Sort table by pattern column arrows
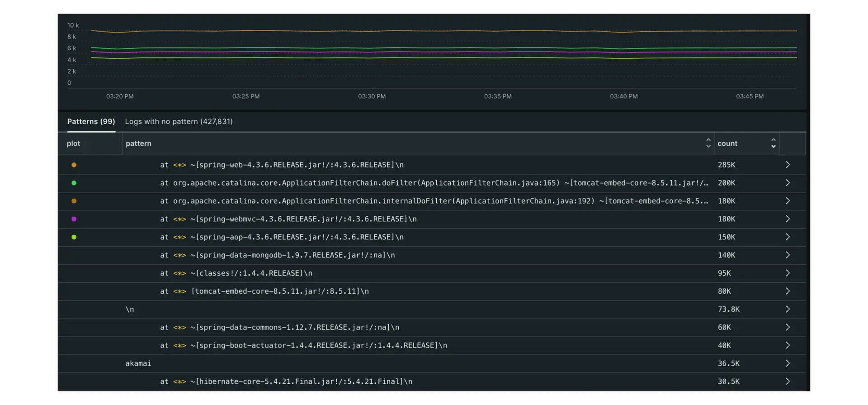 click(708, 143)
